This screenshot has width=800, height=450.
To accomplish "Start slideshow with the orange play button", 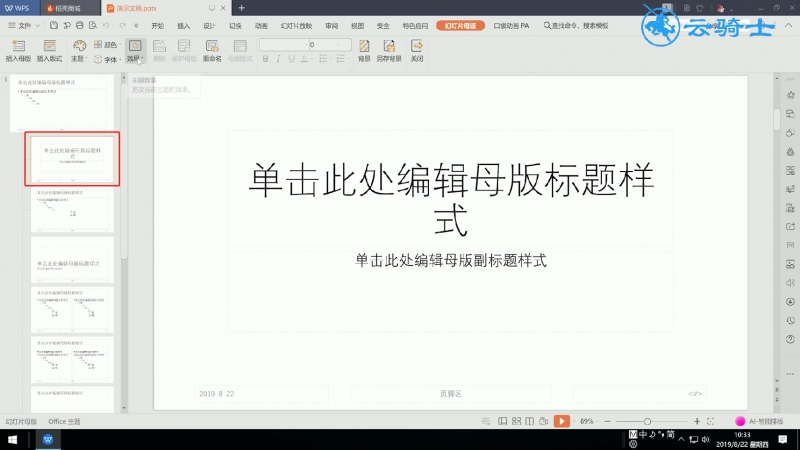I will [561, 421].
